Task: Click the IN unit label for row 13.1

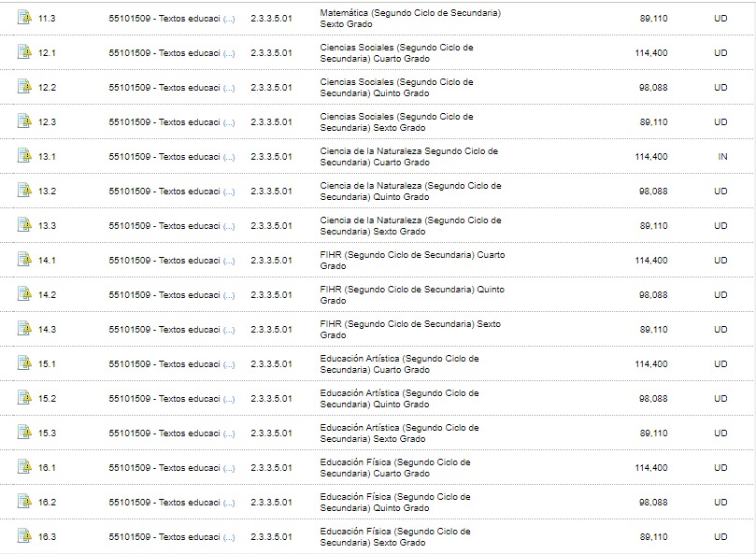Action: [x=722, y=157]
